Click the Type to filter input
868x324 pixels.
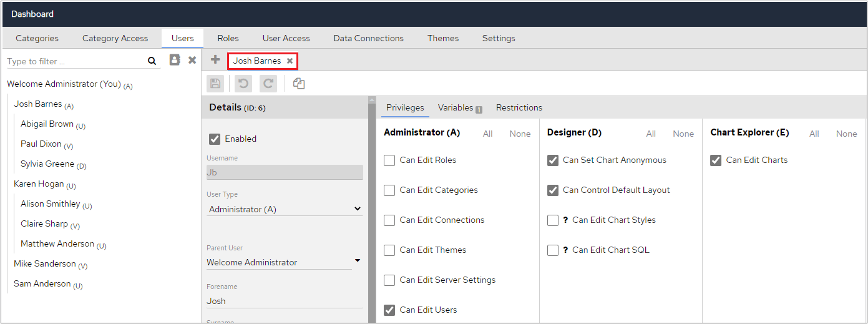point(75,61)
